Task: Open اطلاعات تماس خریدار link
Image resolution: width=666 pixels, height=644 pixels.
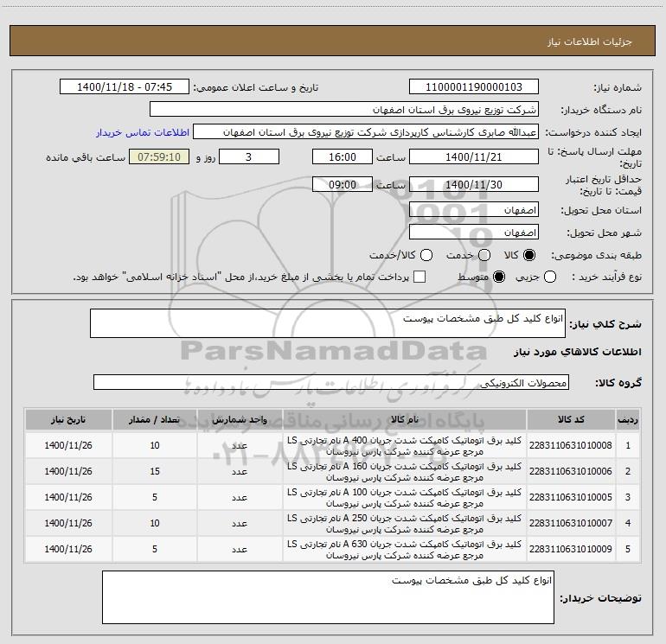Action: (143, 132)
